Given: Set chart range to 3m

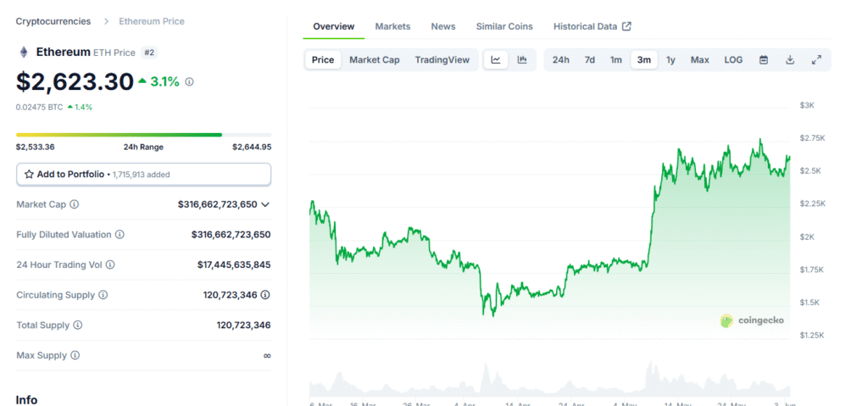Looking at the screenshot, I should 644,60.
